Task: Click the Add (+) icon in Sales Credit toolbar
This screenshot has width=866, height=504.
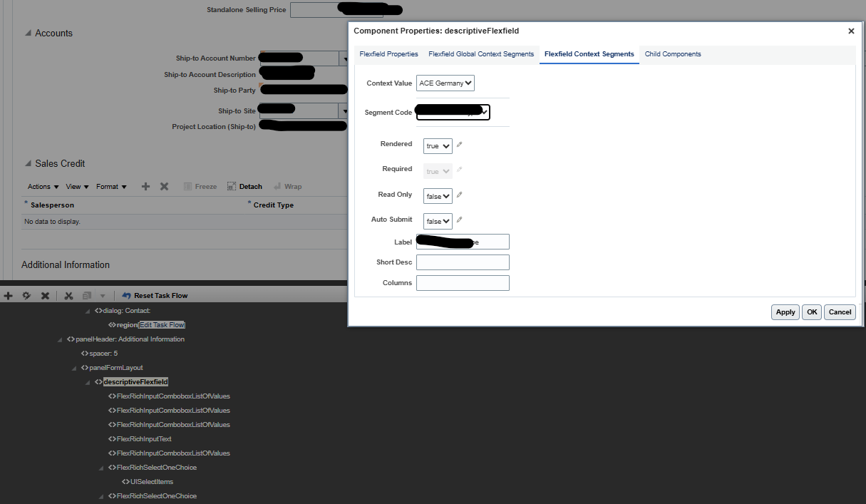Action: point(145,186)
